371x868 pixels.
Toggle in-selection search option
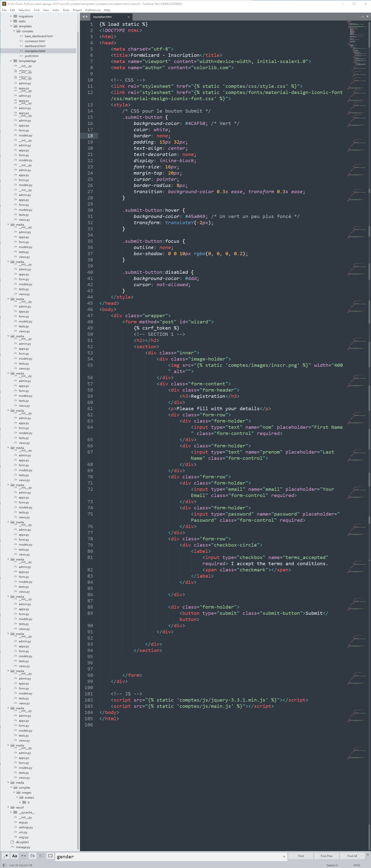pyautogui.click(x=41, y=856)
